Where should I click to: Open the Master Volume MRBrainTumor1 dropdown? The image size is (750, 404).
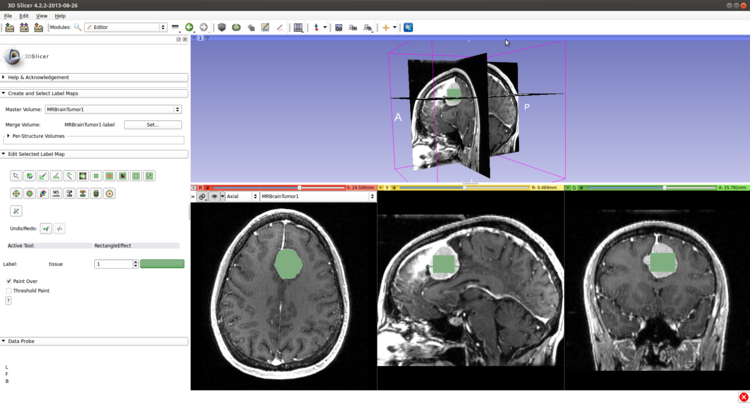pyautogui.click(x=113, y=110)
